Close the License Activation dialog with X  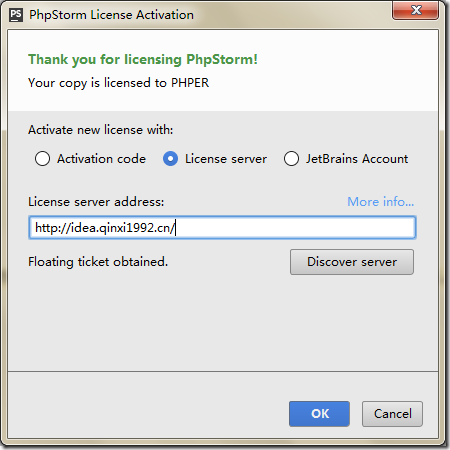pyautogui.click(x=416, y=10)
